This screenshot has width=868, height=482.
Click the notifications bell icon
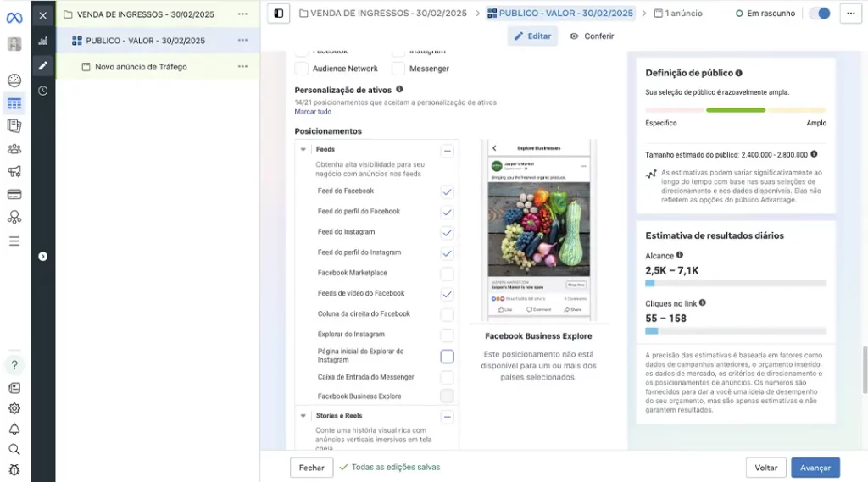pos(14,429)
